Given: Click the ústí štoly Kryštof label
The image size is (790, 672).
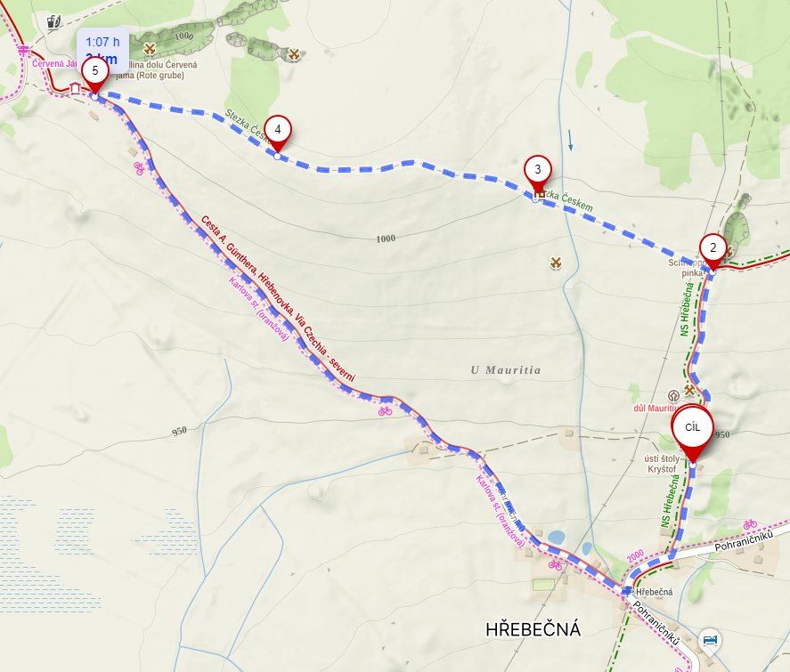Looking at the screenshot, I should [662, 464].
